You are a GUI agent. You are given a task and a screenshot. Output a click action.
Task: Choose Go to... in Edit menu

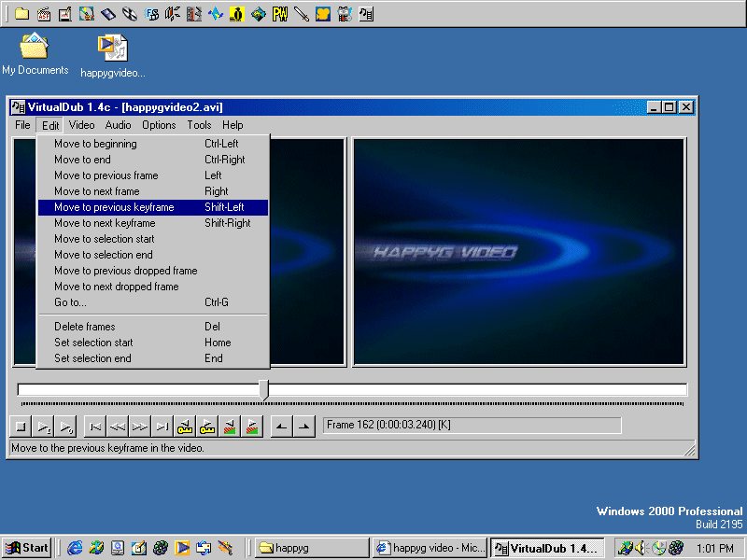pyautogui.click(x=153, y=302)
